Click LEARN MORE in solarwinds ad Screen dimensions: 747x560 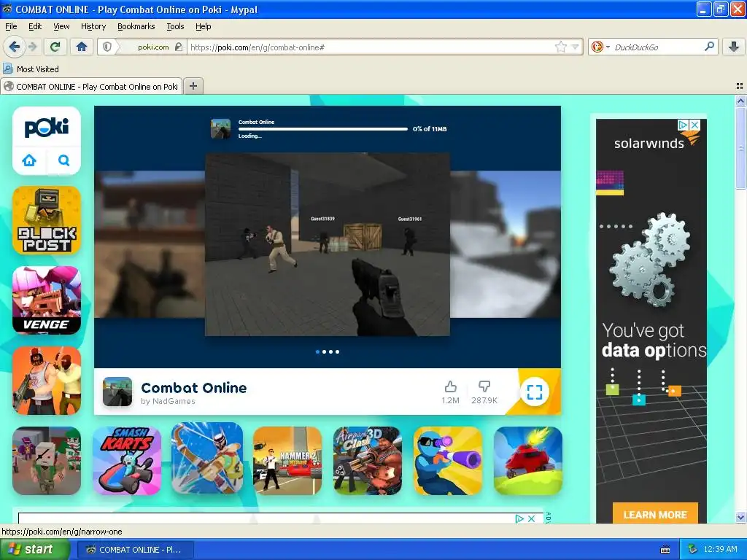(x=655, y=514)
